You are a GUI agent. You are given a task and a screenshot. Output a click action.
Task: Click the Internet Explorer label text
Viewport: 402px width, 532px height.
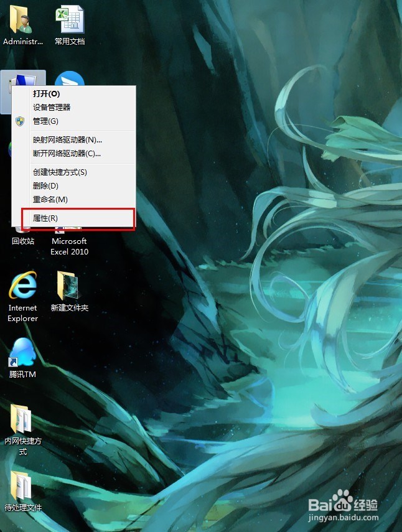tap(23, 313)
